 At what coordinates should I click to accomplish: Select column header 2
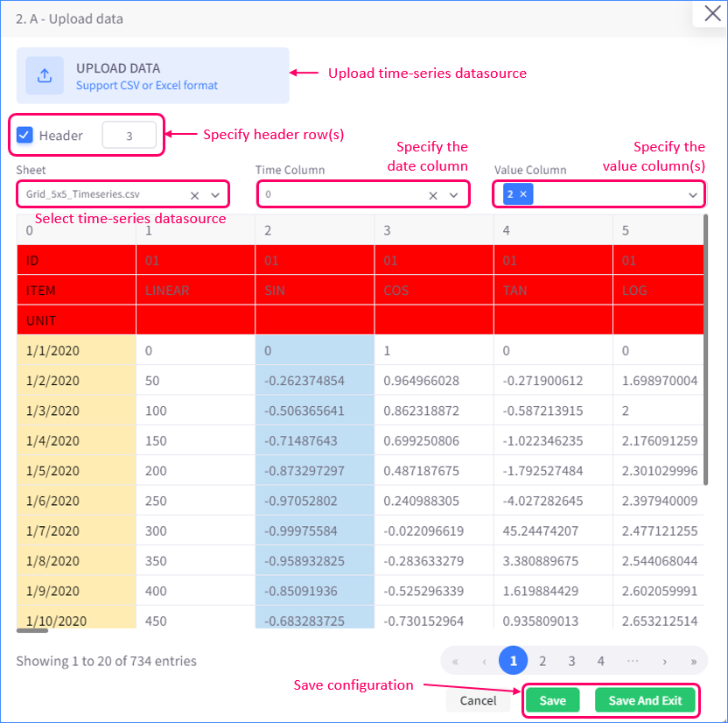click(x=315, y=230)
